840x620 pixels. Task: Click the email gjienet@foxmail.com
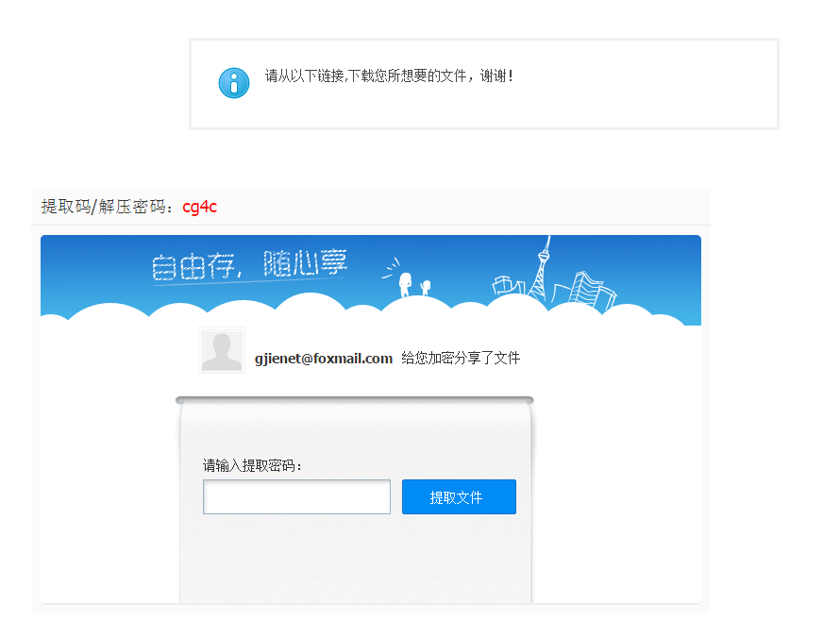pyautogui.click(x=321, y=359)
